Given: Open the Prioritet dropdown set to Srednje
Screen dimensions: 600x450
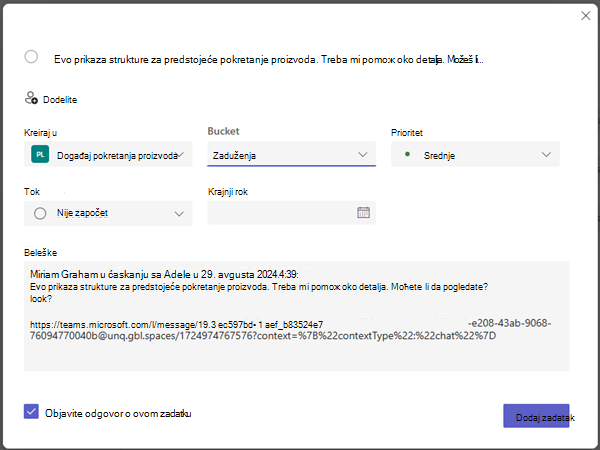Looking at the screenshot, I should [x=475, y=154].
